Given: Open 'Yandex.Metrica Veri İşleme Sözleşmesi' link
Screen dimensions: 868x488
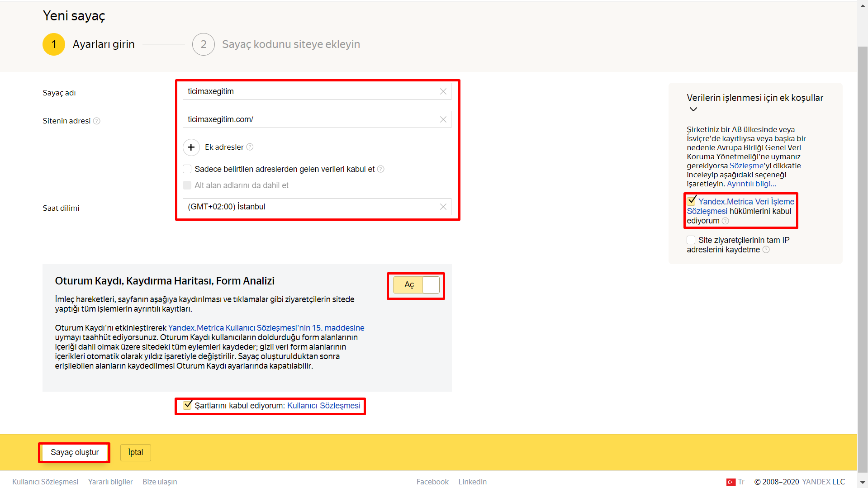Looking at the screenshot, I should tap(740, 207).
